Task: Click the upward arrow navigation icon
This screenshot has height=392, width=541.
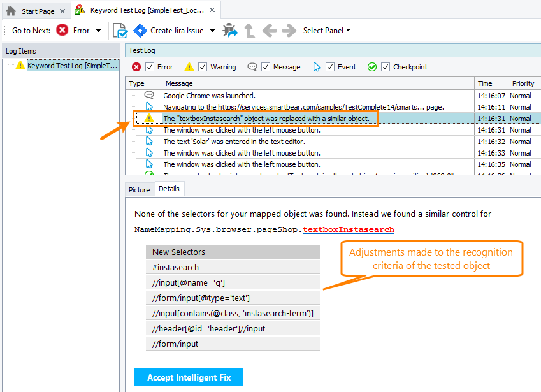Action: tap(249, 30)
